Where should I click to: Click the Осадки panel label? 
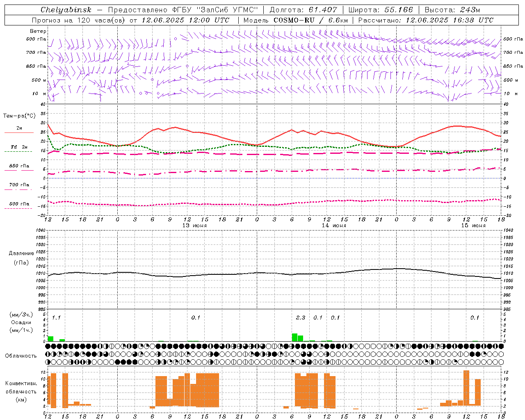(x=21, y=322)
